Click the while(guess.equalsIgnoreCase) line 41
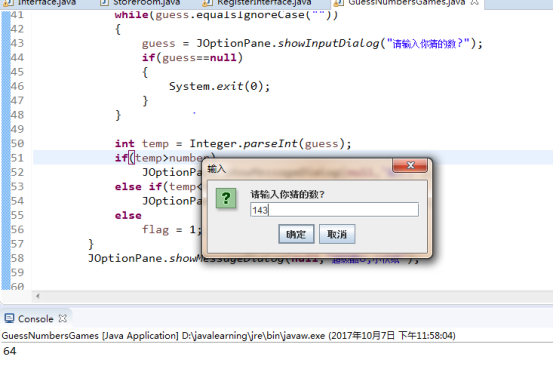The width and height of the screenshot is (554, 370). (x=226, y=15)
